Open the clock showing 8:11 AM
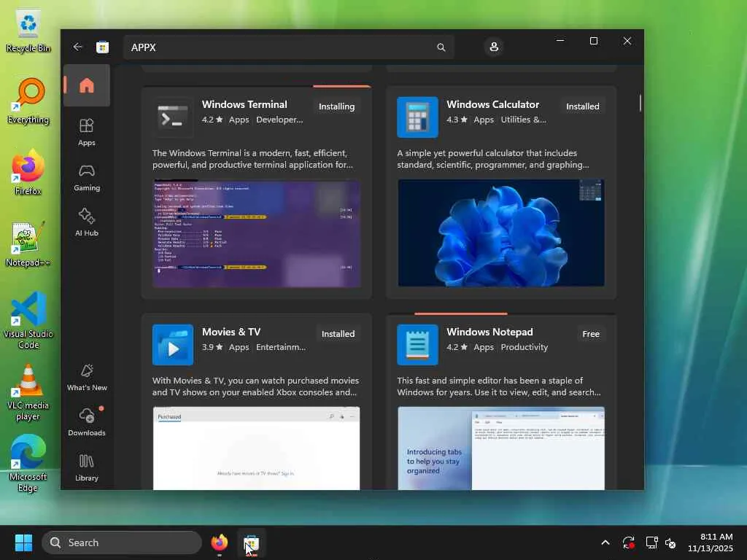The height and width of the screenshot is (560, 747). click(711, 542)
